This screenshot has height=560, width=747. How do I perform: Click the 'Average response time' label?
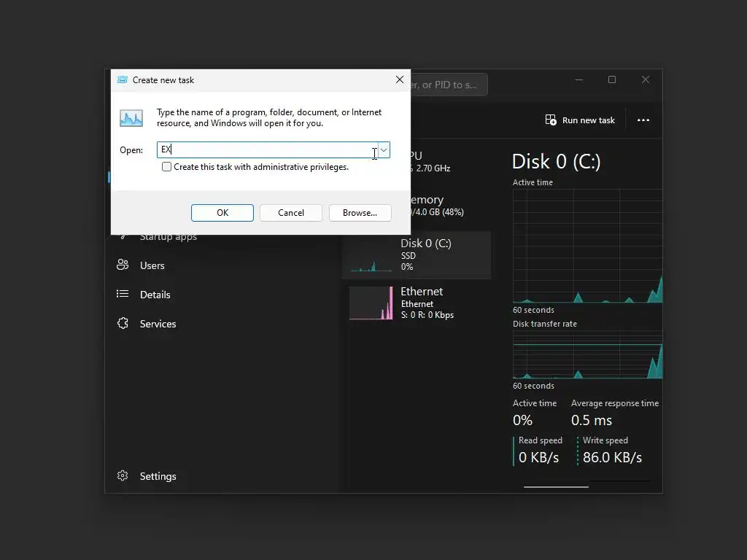click(x=614, y=403)
